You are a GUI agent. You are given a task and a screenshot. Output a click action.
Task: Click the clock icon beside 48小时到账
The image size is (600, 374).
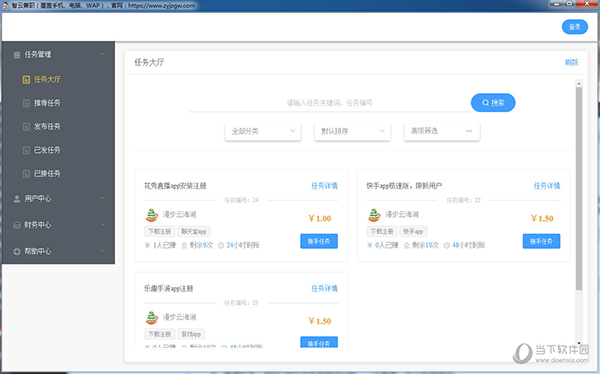point(447,245)
